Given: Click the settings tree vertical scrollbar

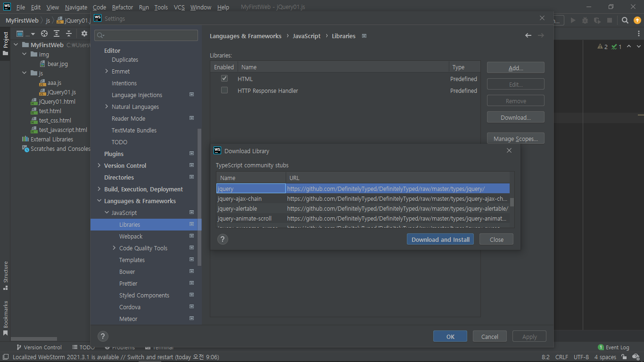Looking at the screenshot, I should pyautogui.click(x=199, y=197).
